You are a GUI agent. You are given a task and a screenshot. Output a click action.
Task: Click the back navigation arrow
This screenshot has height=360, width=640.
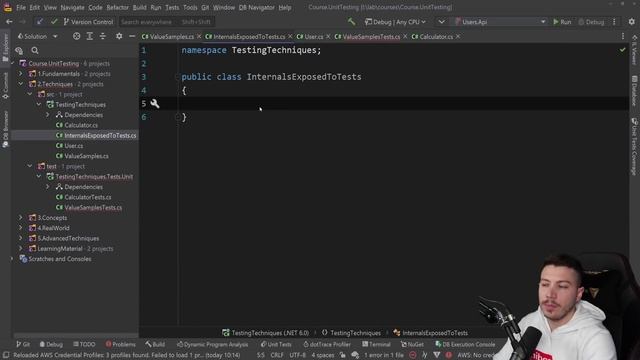pos(9,22)
